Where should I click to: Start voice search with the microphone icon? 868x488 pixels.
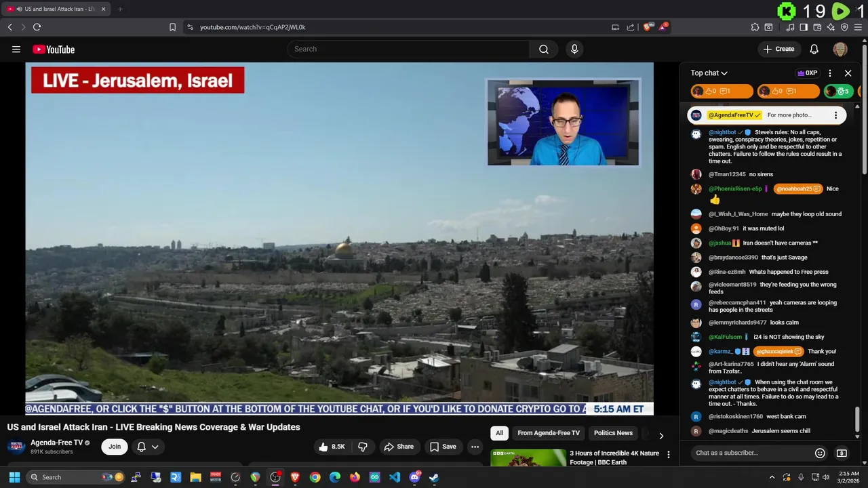click(x=574, y=49)
